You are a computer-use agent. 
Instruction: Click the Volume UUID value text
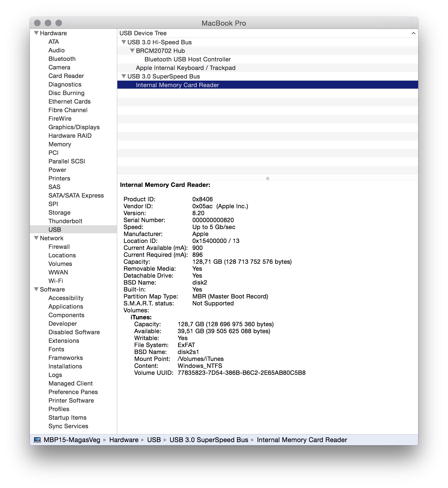point(242,373)
